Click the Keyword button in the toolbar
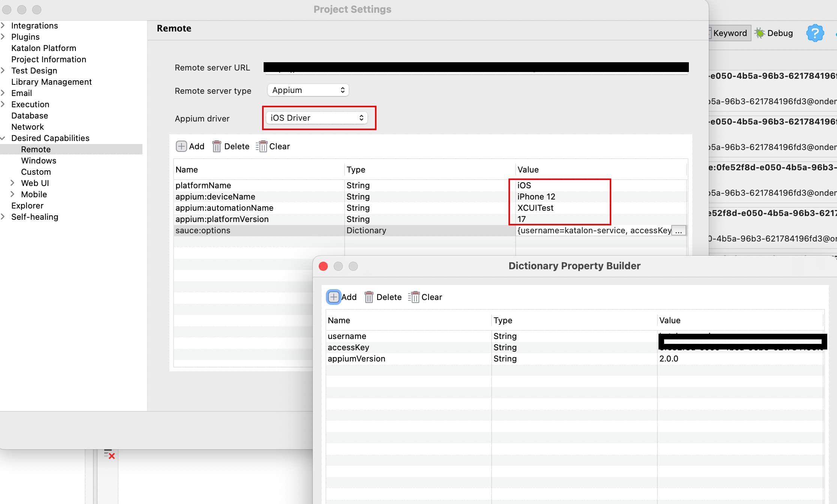 point(729,33)
